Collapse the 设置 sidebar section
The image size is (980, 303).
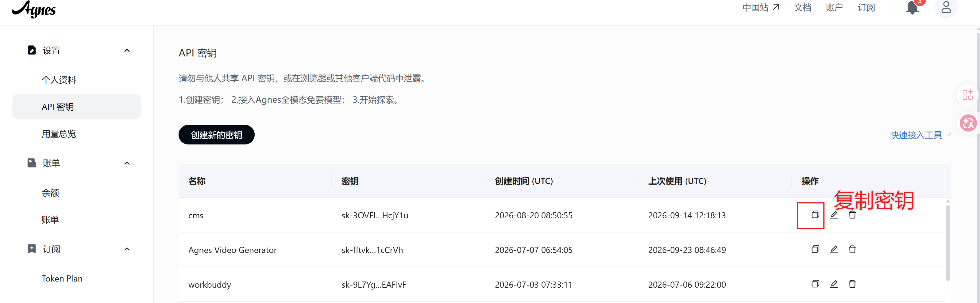tap(127, 50)
